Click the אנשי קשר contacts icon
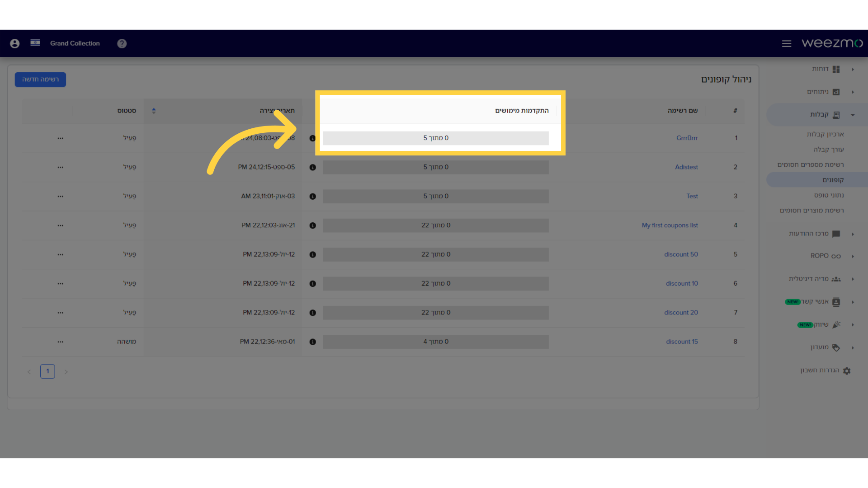This screenshot has height=488, width=868. [x=836, y=302]
